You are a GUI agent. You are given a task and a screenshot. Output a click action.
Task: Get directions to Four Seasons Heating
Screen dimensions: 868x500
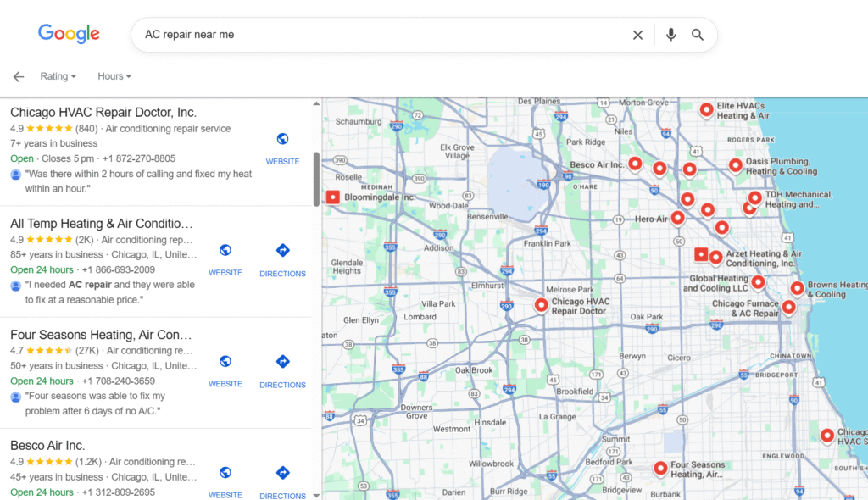282,362
